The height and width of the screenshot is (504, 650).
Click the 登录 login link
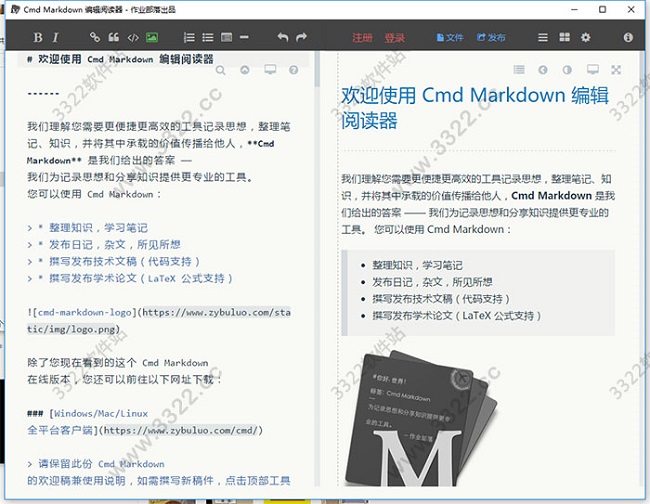395,38
